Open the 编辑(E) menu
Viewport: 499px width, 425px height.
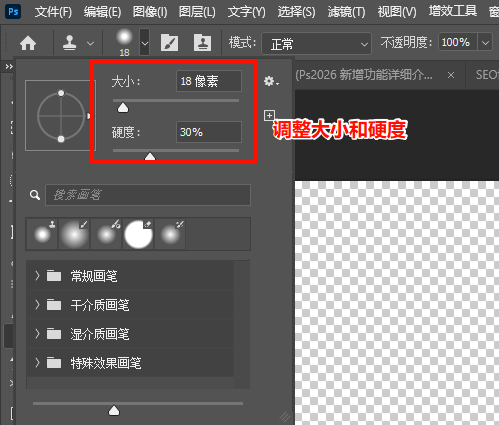click(x=102, y=12)
